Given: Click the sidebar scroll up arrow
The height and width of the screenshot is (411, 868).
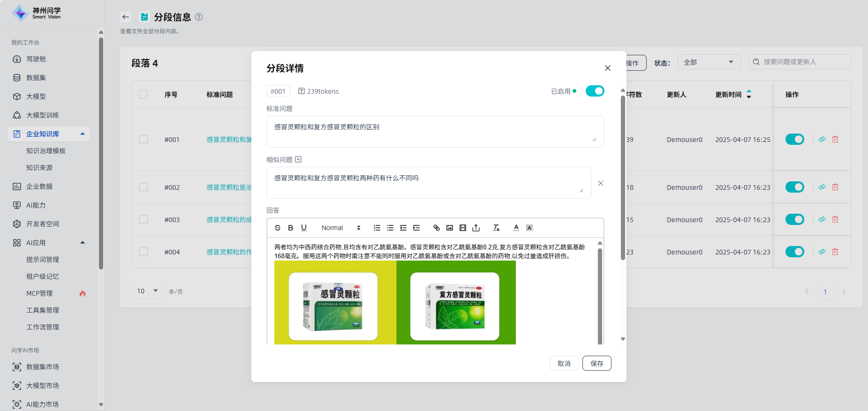Looking at the screenshot, I should (x=101, y=32).
